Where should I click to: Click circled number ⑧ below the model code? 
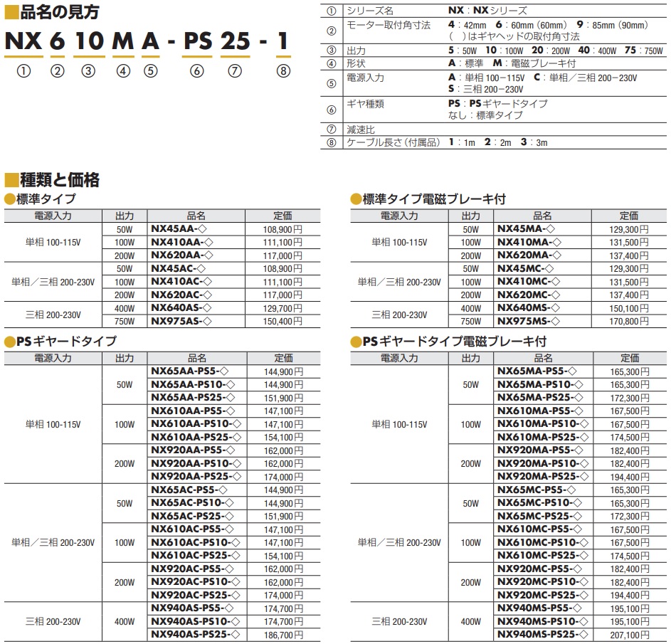pyautogui.click(x=283, y=71)
